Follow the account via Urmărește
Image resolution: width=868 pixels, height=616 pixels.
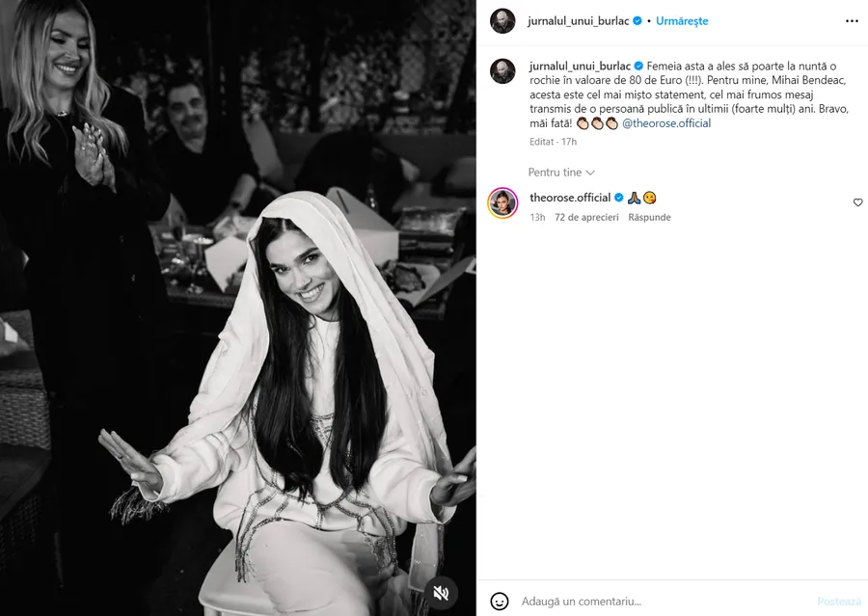pyautogui.click(x=682, y=21)
